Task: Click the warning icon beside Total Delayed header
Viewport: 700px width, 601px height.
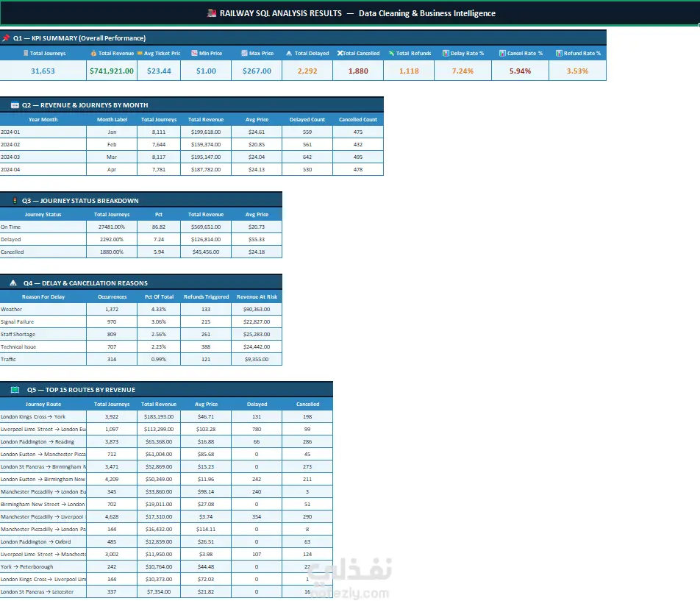Action: [289, 53]
